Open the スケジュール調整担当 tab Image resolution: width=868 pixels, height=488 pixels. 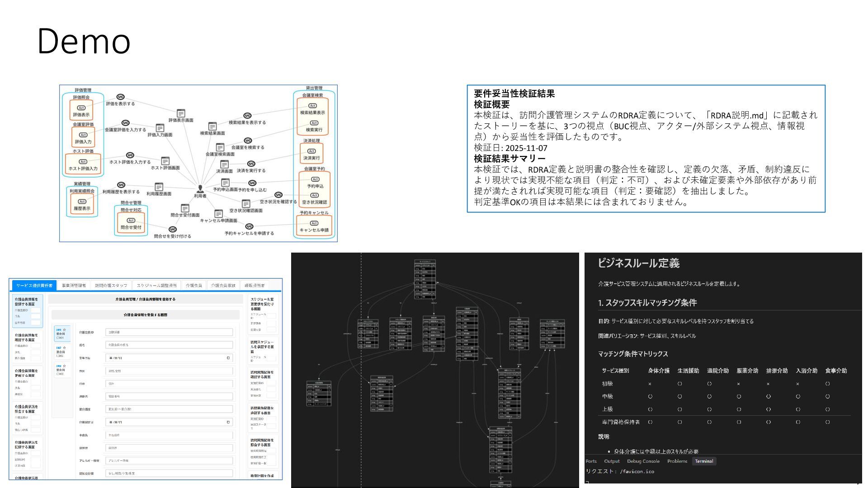tap(156, 286)
